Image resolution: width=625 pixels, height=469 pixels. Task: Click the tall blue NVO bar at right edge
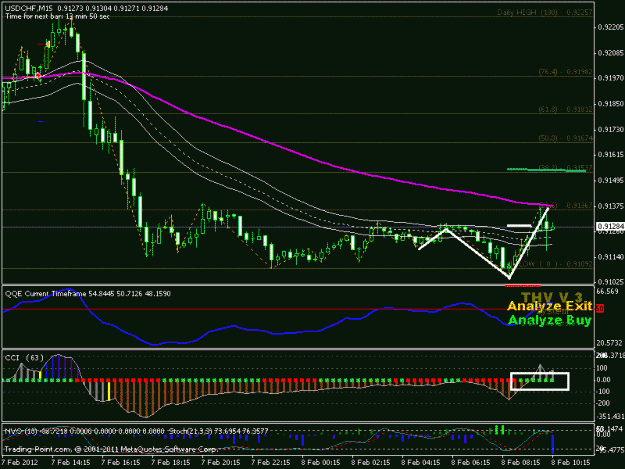point(553,444)
